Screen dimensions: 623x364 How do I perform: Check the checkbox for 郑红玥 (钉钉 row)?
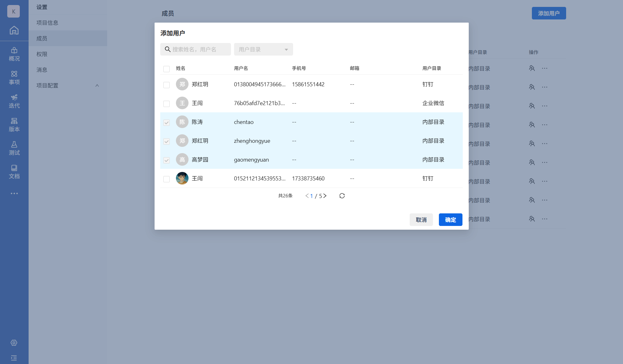(167, 85)
